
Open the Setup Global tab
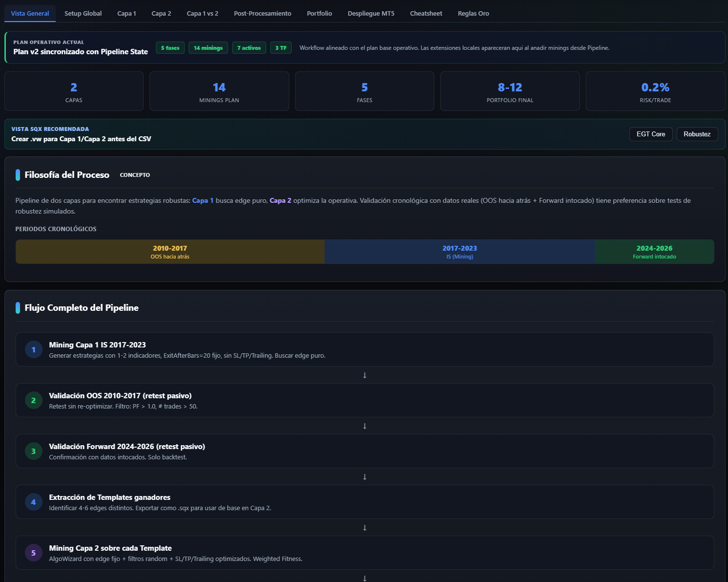[x=83, y=13]
